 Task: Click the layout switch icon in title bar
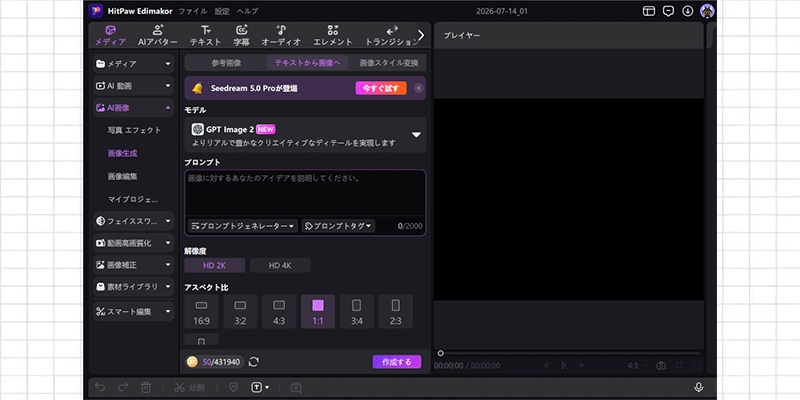coord(648,11)
